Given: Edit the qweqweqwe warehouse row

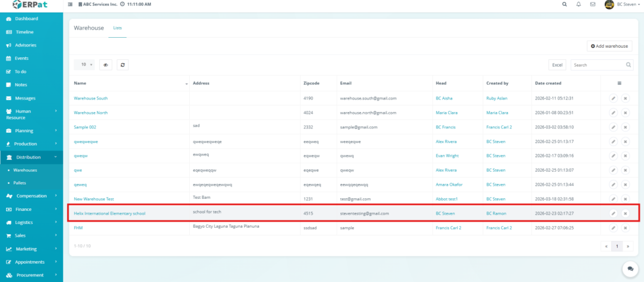Looking at the screenshot, I should tap(613, 142).
